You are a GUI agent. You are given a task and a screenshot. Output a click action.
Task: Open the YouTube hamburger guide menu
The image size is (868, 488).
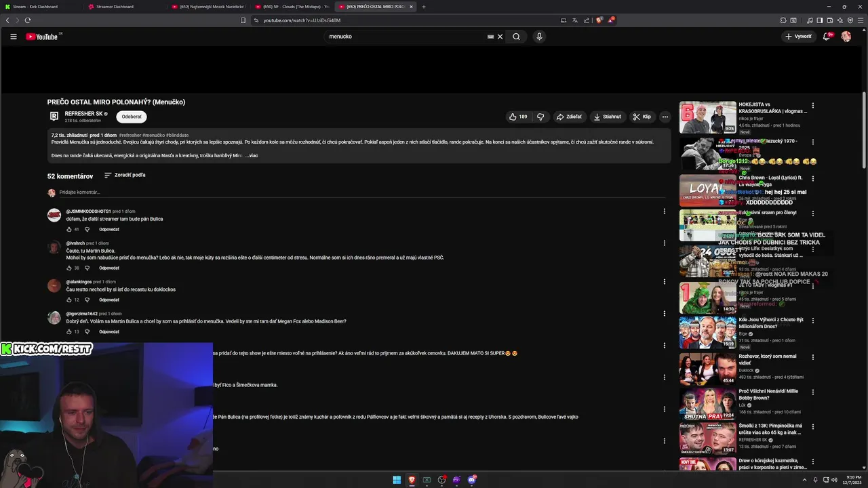[x=13, y=37]
